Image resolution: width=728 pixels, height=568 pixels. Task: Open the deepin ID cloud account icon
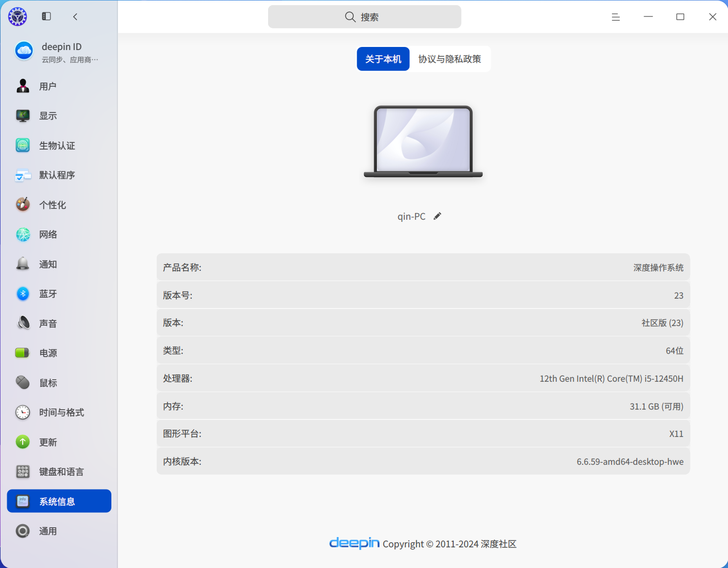pyautogui.click(x=24, y=51)
